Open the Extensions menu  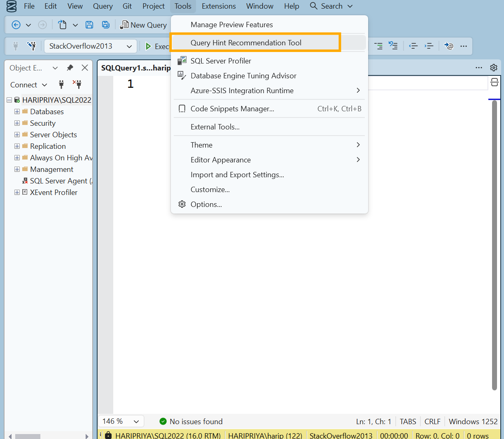[x=219, y=6]
